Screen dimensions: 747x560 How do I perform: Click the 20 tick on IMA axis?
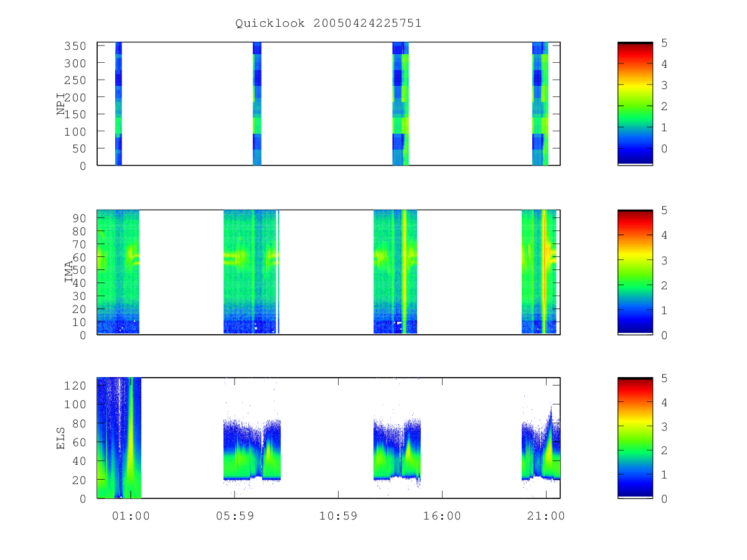pyautogui.click(x=80, y=309)
